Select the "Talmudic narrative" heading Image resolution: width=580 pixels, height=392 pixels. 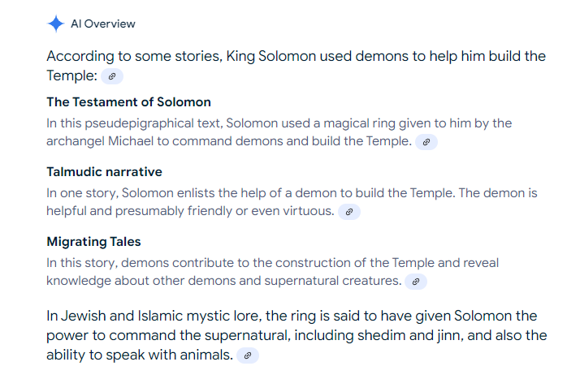(x=104, y=172)
